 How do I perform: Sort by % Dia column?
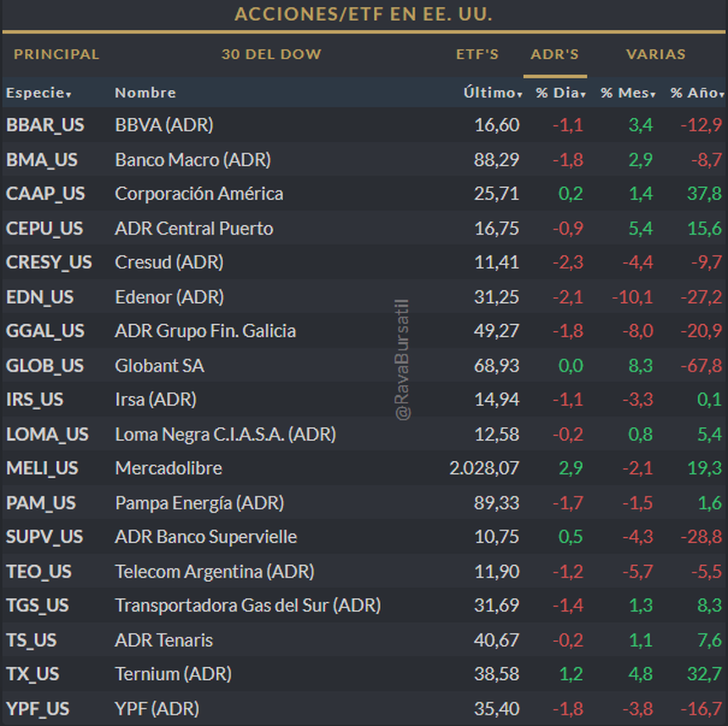click(560, 93)
